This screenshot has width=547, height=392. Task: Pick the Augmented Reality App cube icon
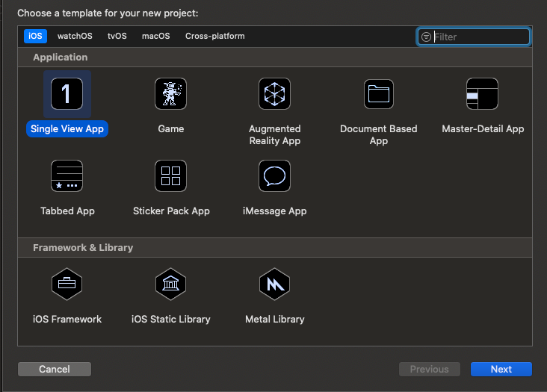[274, 94]
